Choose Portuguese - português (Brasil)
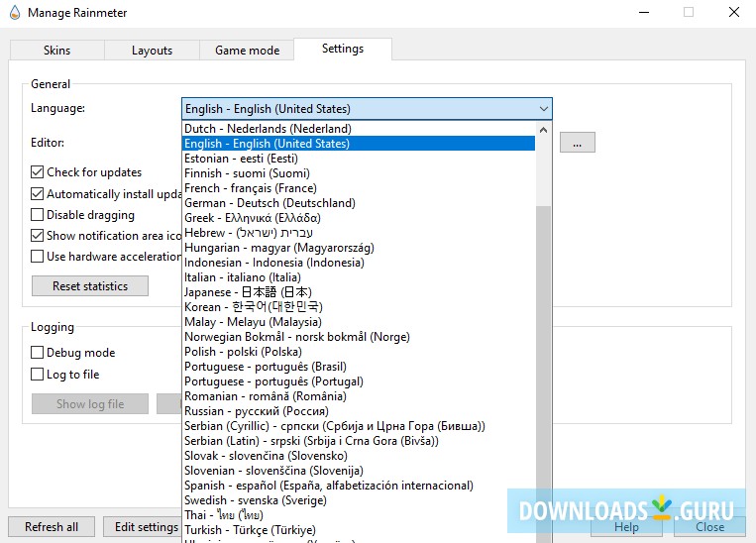This screenshot has width=756, height=543. 360,367
